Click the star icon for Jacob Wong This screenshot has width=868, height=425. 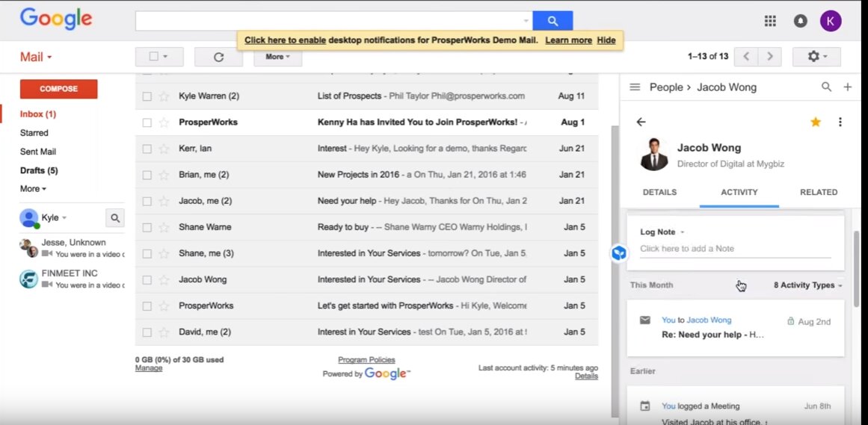point(816,122)
